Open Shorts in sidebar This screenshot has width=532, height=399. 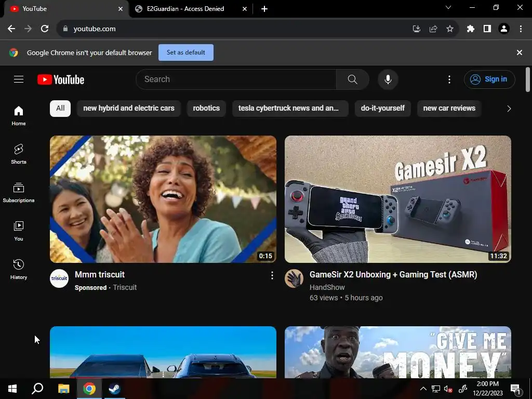tap(19, 154)
